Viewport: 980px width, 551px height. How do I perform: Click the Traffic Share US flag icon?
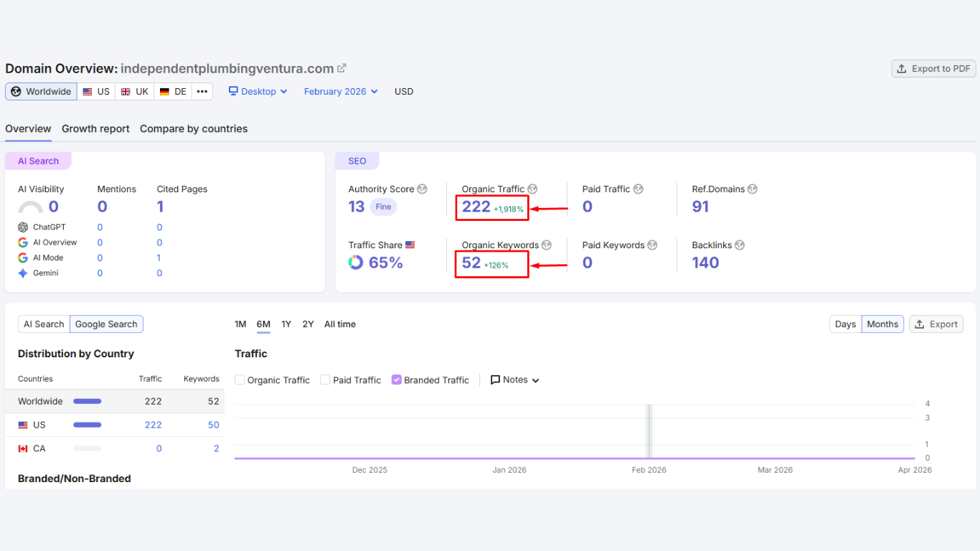point(410,245)
